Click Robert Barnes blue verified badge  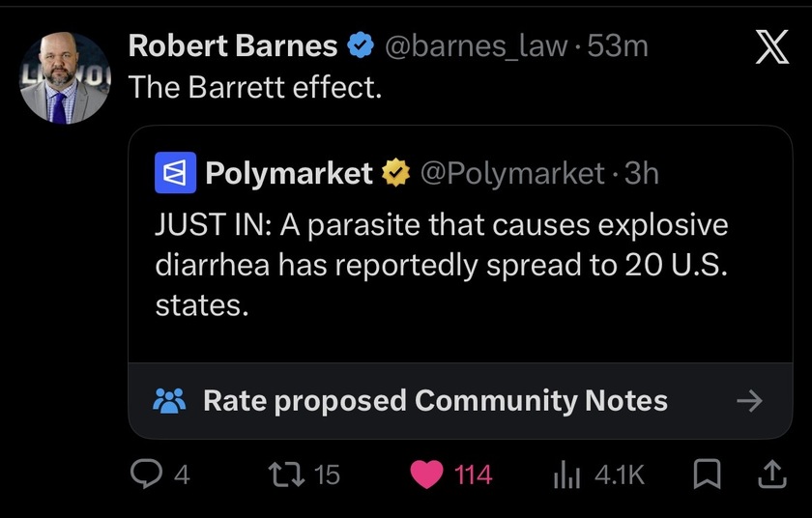tap(361, 45)
